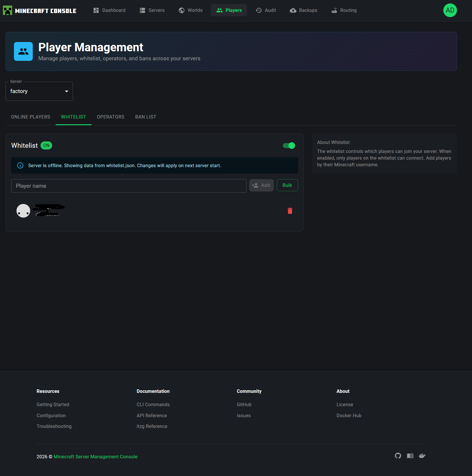This screenshot has width=472, height=476.
Task: Click the Add player button
Action: coord(261,185)
